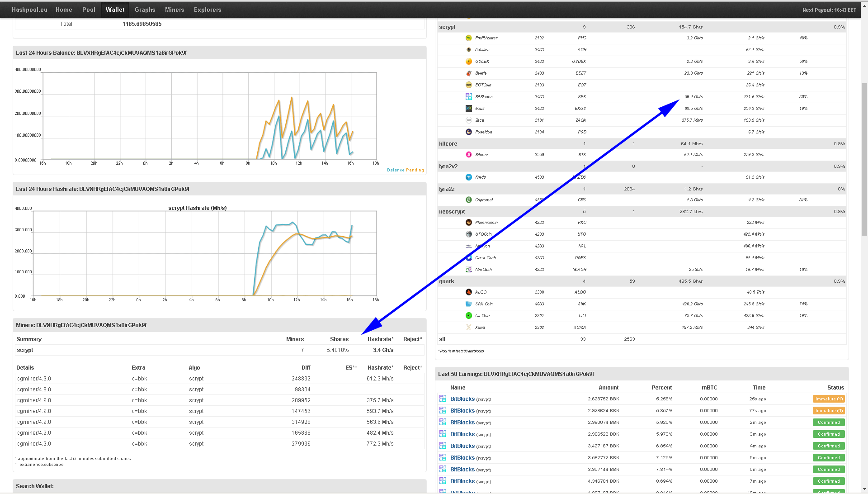Click Confirmed badge for 7m ago earning
Screen dimensions: 868x494
(x=829, y=481)
